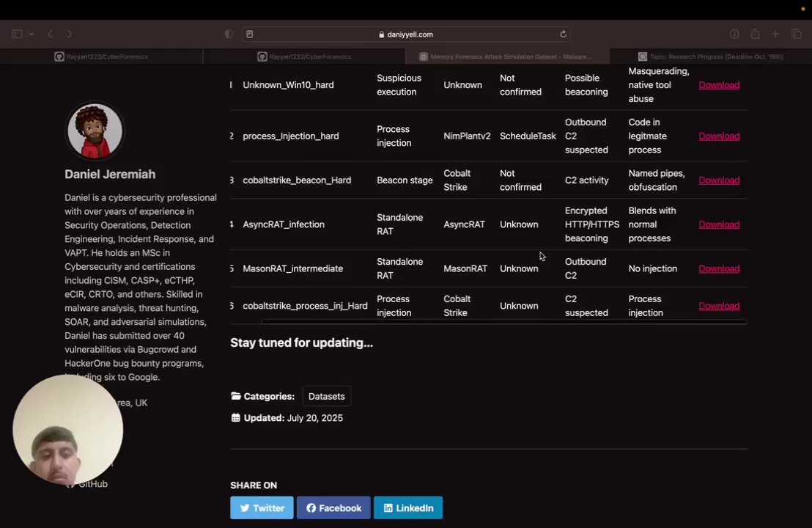This screenshot has height=528, width=812.
Task: Open a new tab with plus icon
Action: 775,34
